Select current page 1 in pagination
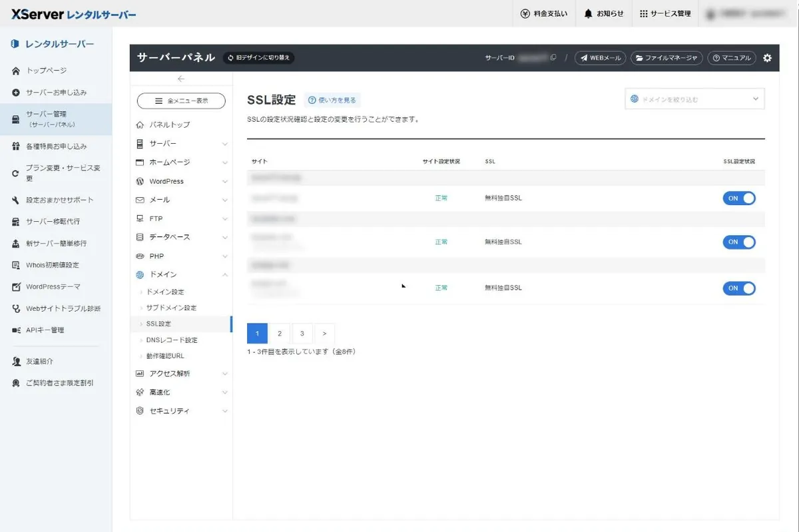 (x=257, y=334)
